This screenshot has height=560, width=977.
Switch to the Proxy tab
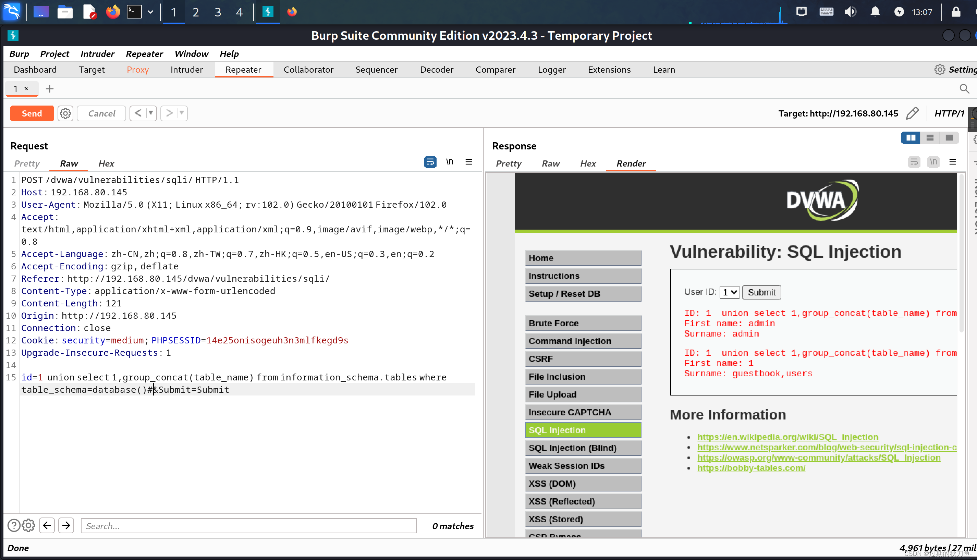pos(138,70)
